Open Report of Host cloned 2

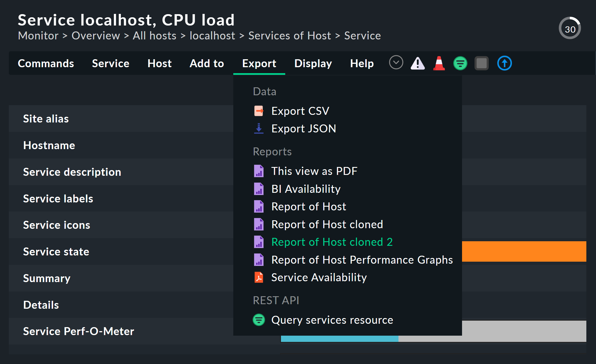pyautogui.click(x=332, y=242)
